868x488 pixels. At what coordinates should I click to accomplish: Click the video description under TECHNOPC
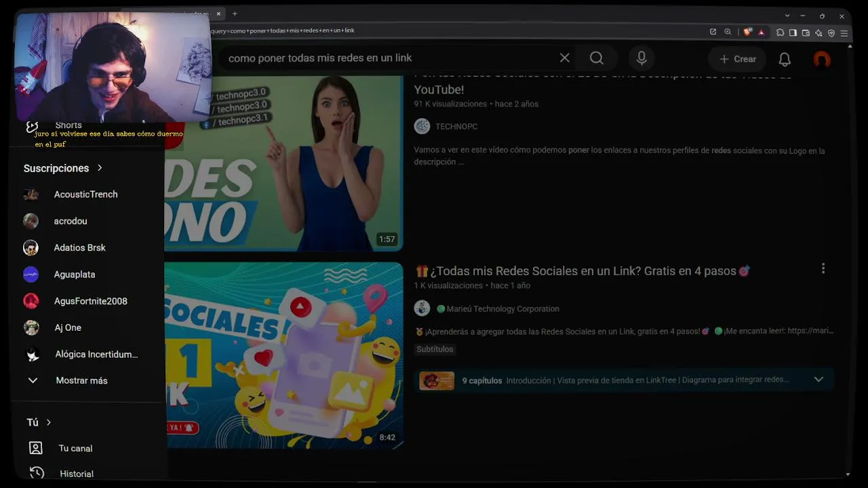pos(619,157)
